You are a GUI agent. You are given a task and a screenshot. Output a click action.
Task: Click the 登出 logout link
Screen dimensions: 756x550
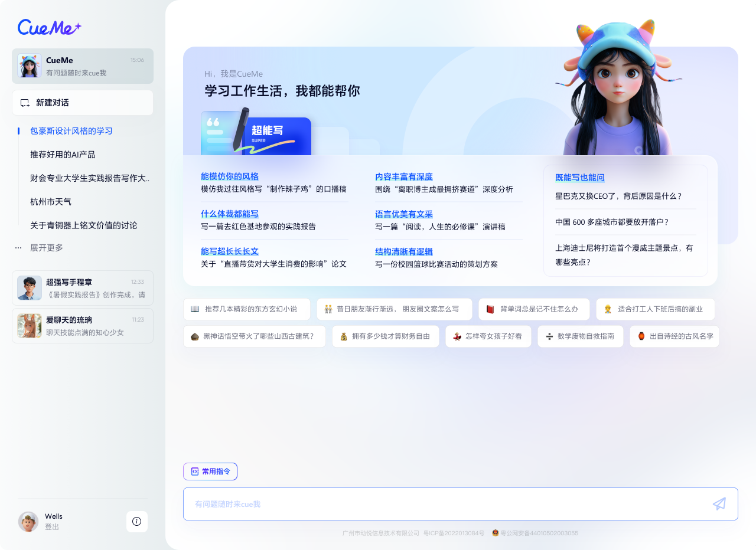pyautogui.click(x=51, y=527)
